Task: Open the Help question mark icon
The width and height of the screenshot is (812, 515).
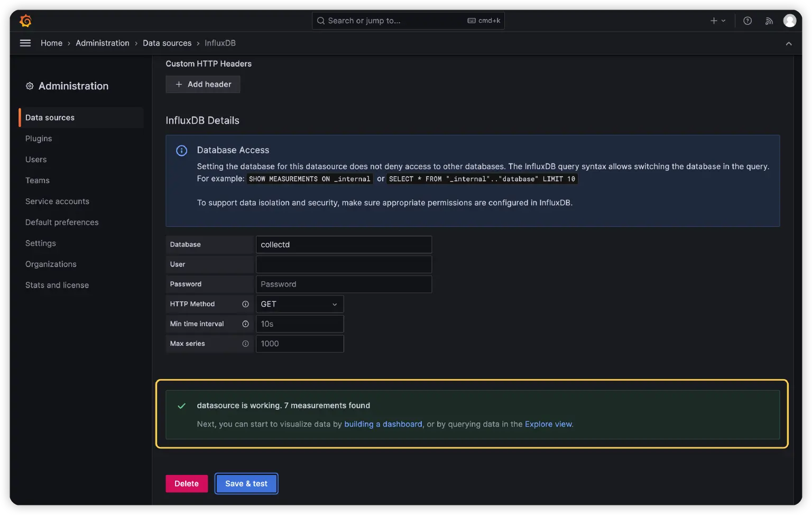Action: click(747, 21)
